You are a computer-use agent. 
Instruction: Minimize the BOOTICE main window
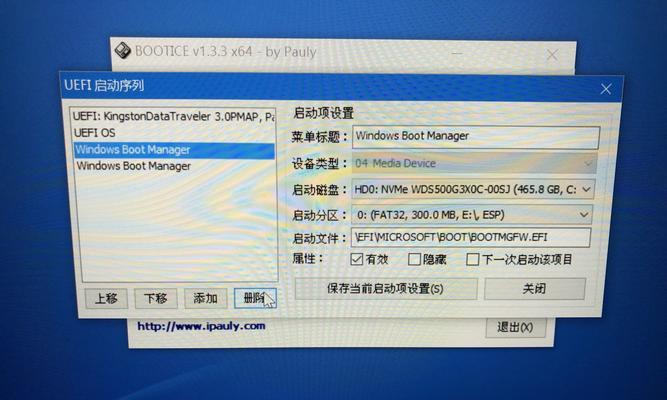(457, 54)
